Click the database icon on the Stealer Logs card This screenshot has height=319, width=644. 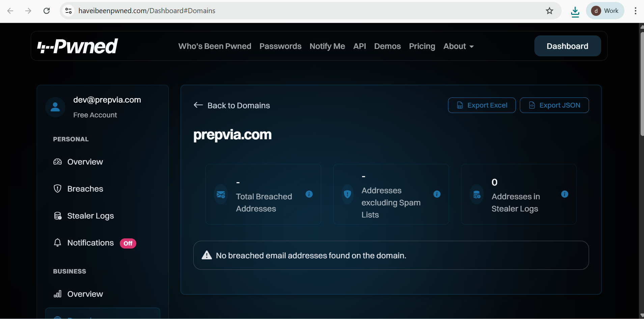[477, 195]
